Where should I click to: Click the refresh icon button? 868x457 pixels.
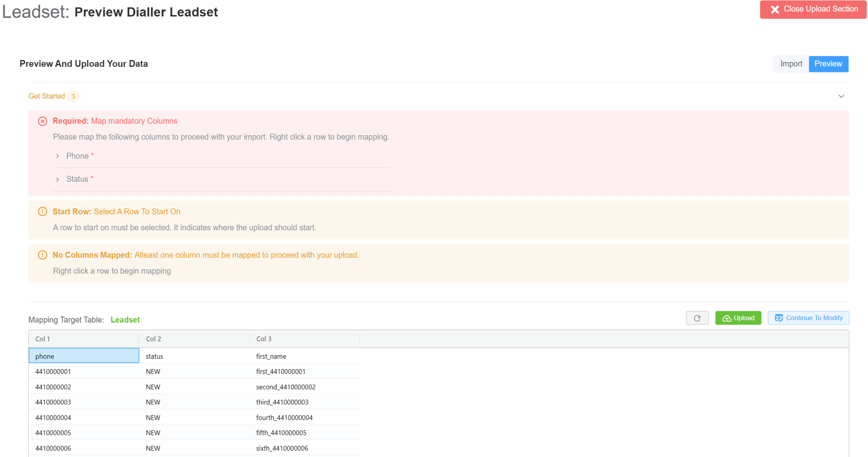697,318
